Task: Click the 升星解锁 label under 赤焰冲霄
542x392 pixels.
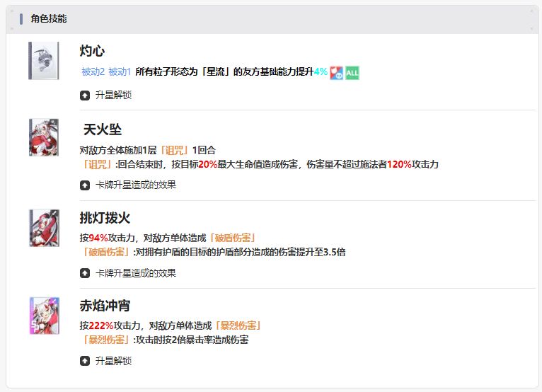Action: pos(113,361)
